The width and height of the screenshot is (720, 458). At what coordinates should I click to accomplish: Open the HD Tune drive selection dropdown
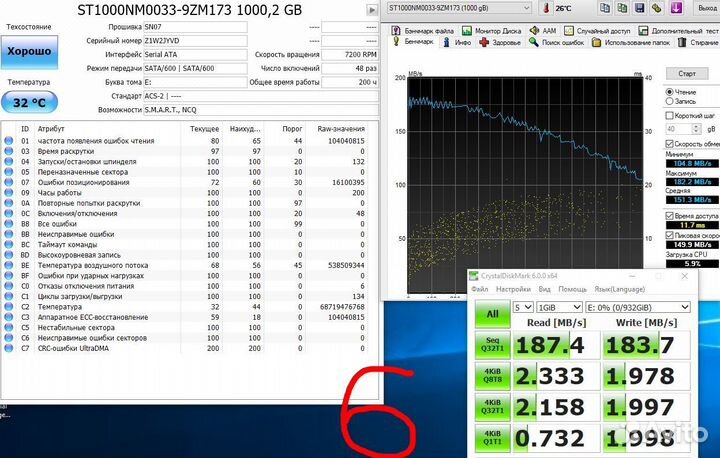coord(459,8)
